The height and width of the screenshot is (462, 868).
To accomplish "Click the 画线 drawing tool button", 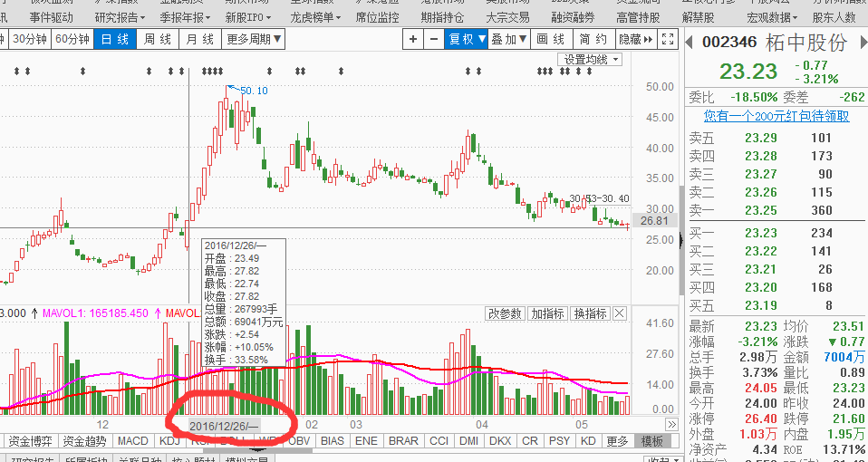I will coord(551,39).
